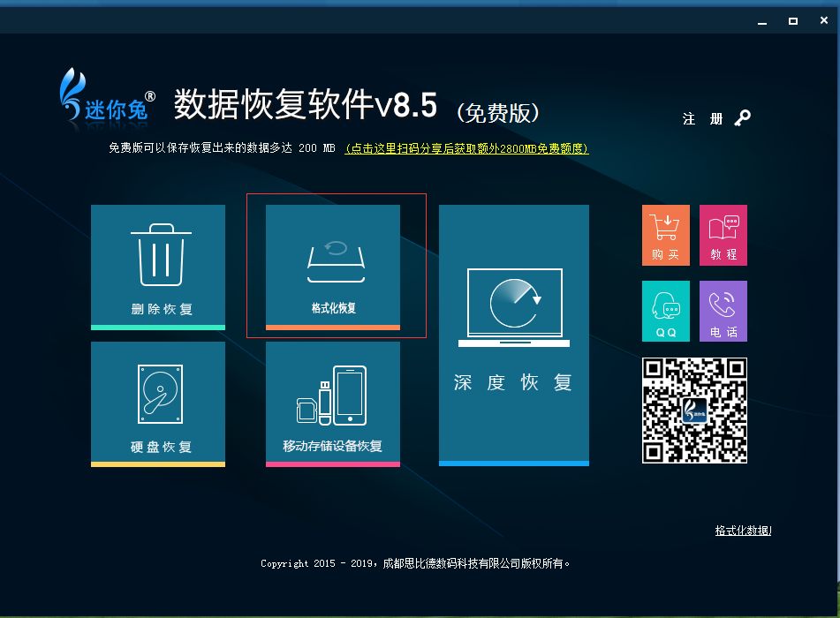The height and width of the screenshot is (618, 840).
Task: Click the QR code image
Action: click(x=695, y=411)
